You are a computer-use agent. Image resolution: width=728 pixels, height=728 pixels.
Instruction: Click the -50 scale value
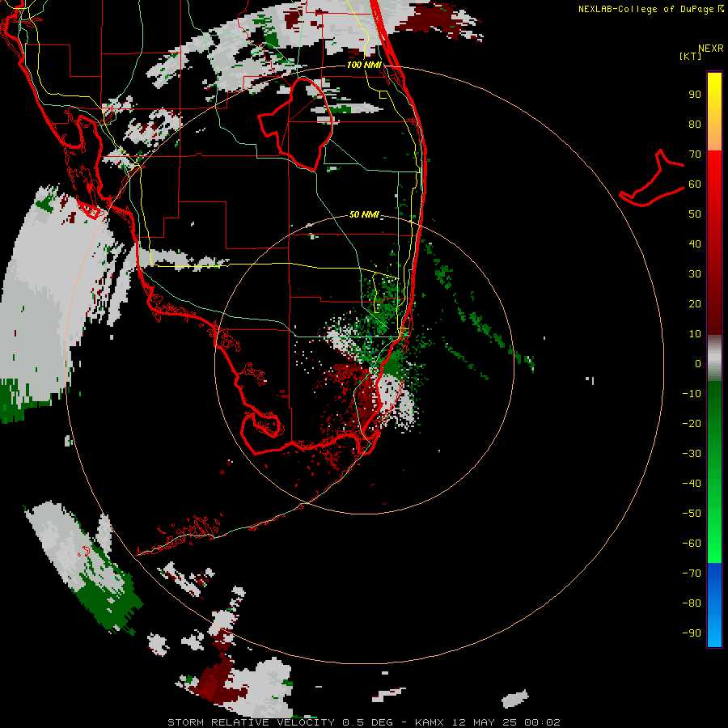tap(692, 514)
